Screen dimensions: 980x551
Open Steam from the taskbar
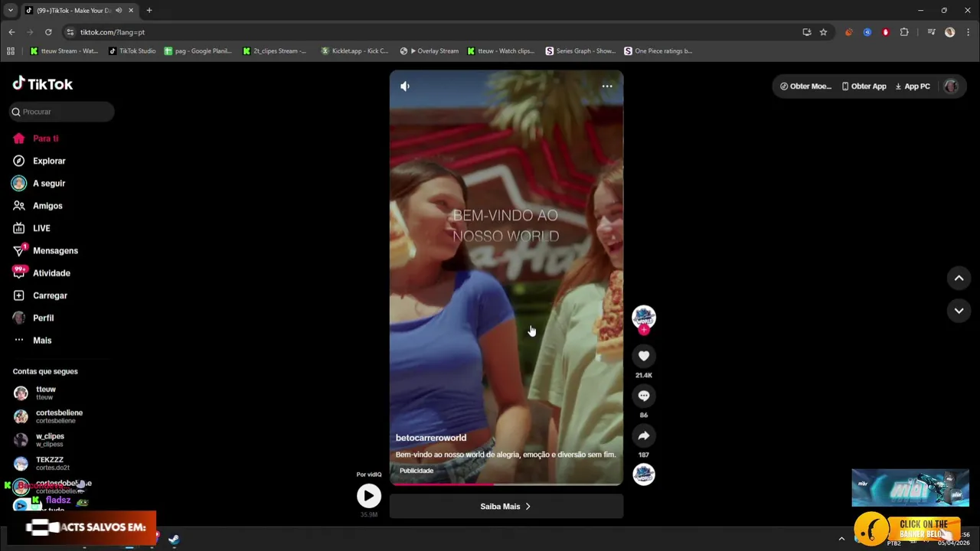tap(174, 540)
